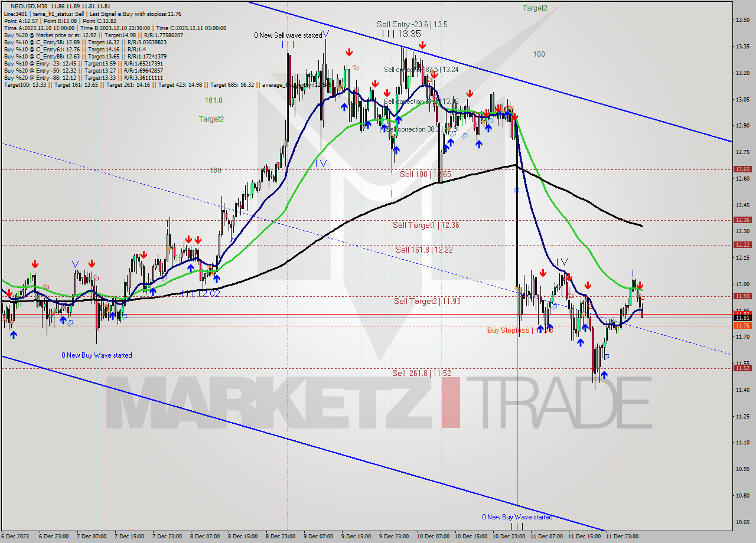This screenshot has width=756, height=543.
Task: Select the upper solid blue channel trendline
Action: click(490, 71)
